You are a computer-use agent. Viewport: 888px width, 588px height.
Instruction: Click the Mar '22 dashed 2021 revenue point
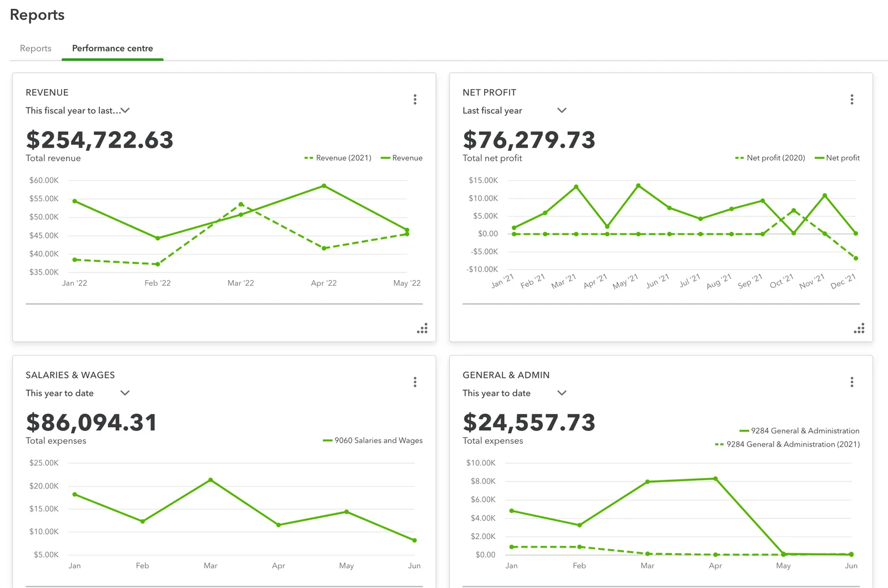(x=241, y=204)
